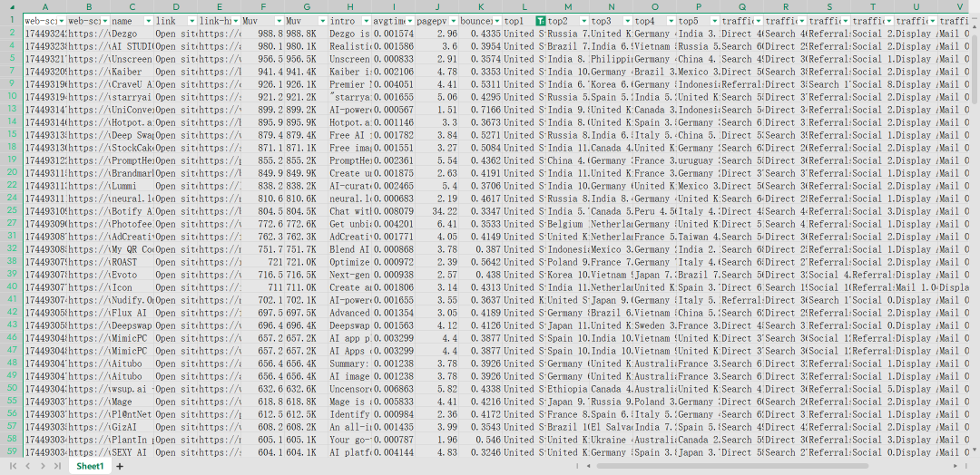980x475 pixels.
Task: Select the pagepv cell '34.22'
Action: click(436, 211)
